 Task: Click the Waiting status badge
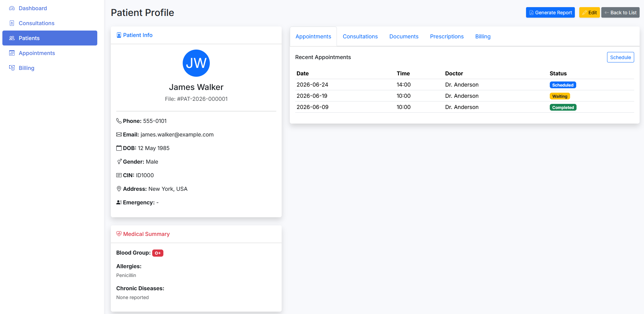tap(560, 96)
